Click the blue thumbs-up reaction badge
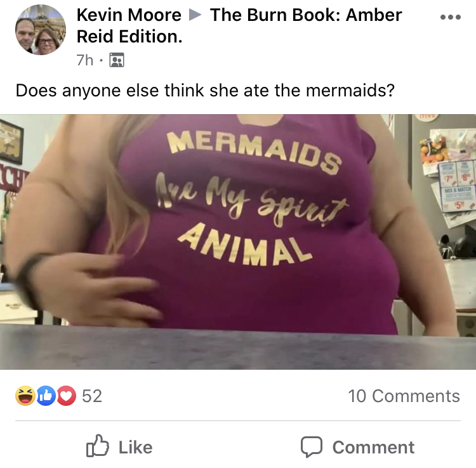 pyautogui.click(x=46, y=396)
